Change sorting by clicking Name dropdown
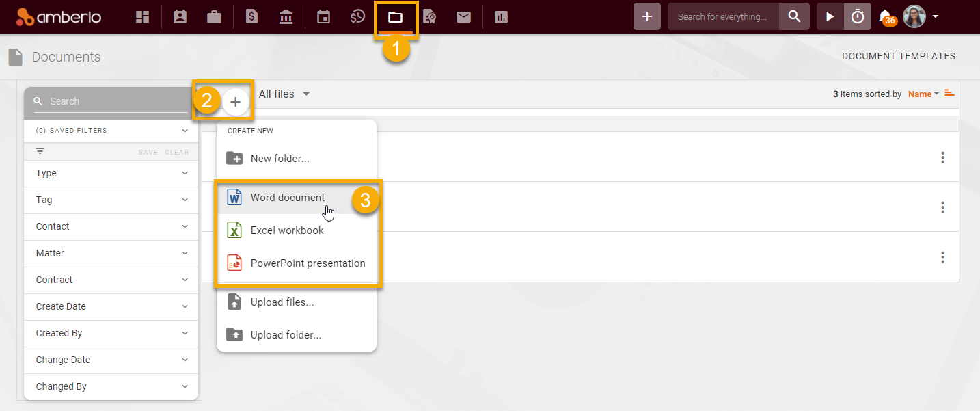 tap(920, 94)
